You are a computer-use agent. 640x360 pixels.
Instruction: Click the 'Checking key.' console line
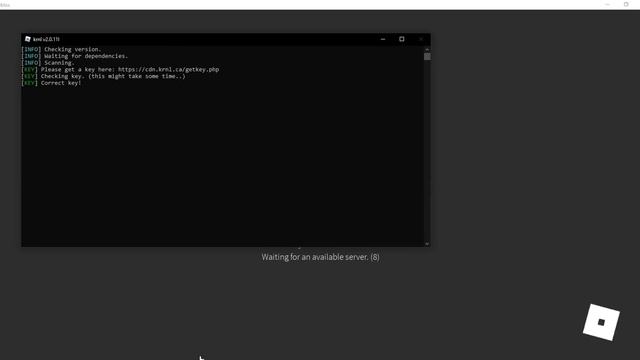[x=103, y=76]
